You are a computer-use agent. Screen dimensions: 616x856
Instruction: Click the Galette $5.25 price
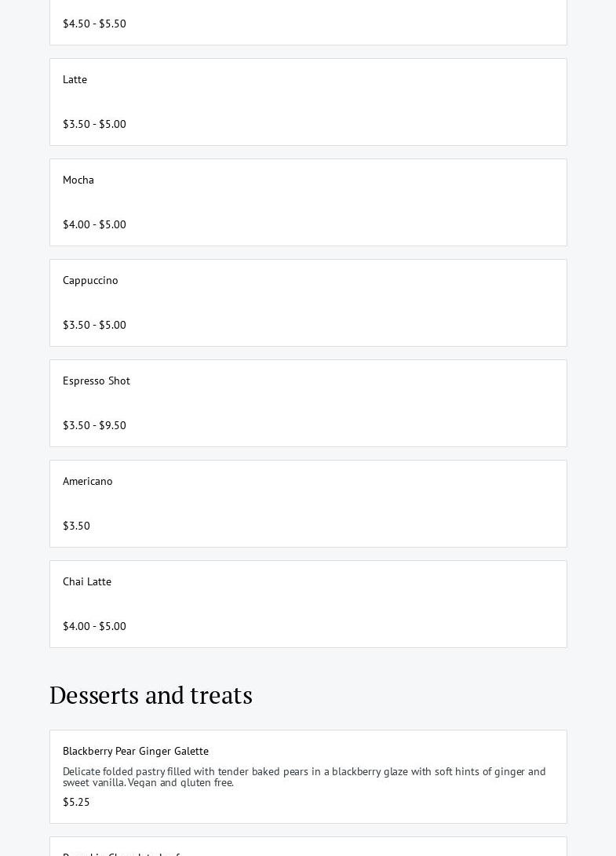pyautogui.click(x=76, y=802)
